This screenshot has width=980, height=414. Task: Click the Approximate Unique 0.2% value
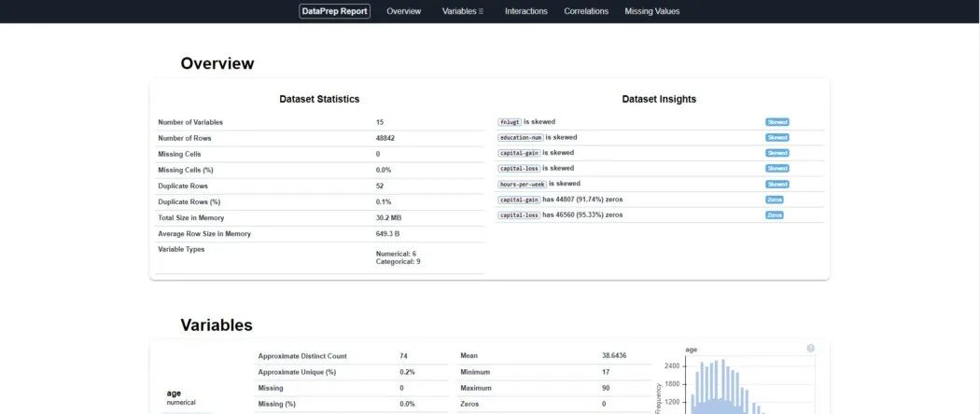407,372
